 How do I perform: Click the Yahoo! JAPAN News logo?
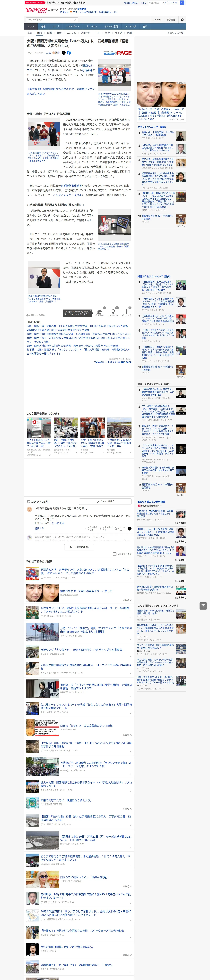point(42,11)
